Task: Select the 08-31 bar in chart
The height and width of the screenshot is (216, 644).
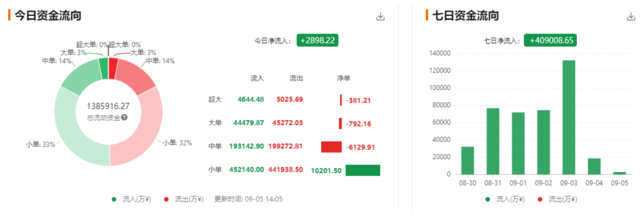Action: [493, 141]
